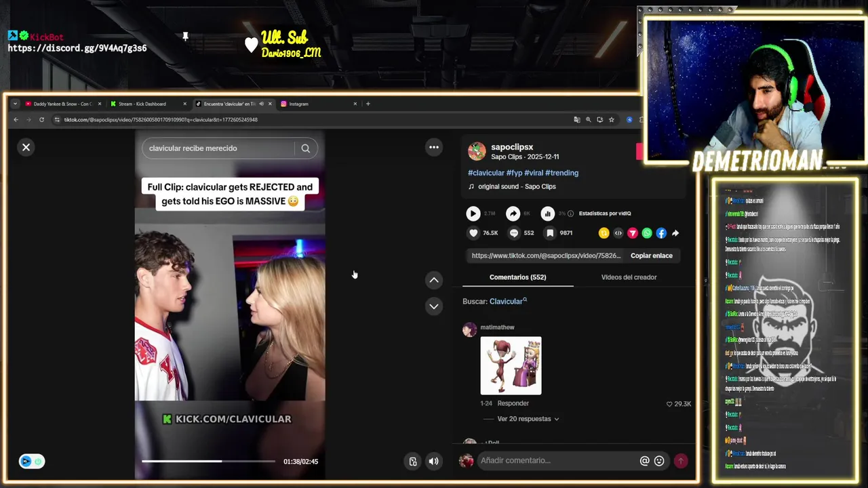Click original sound - Sapo Clips link
Viewport: 868px width, 488px height.
(517, 186)
